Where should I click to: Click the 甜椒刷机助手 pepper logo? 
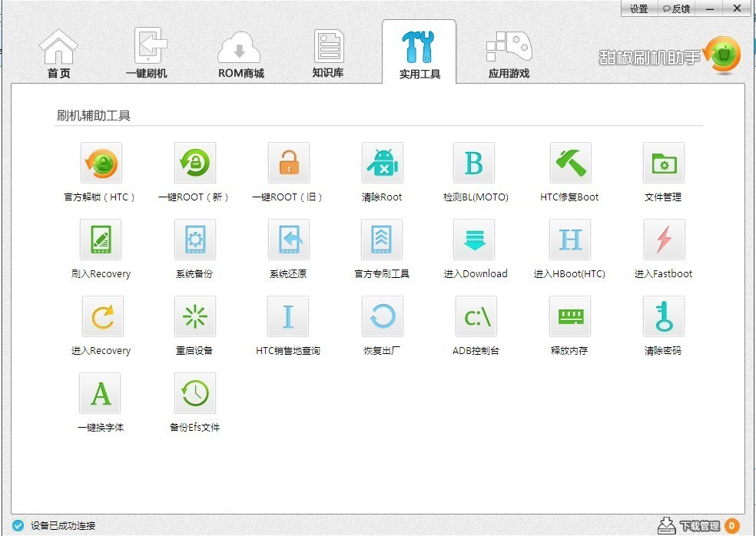tap(721, 56)
